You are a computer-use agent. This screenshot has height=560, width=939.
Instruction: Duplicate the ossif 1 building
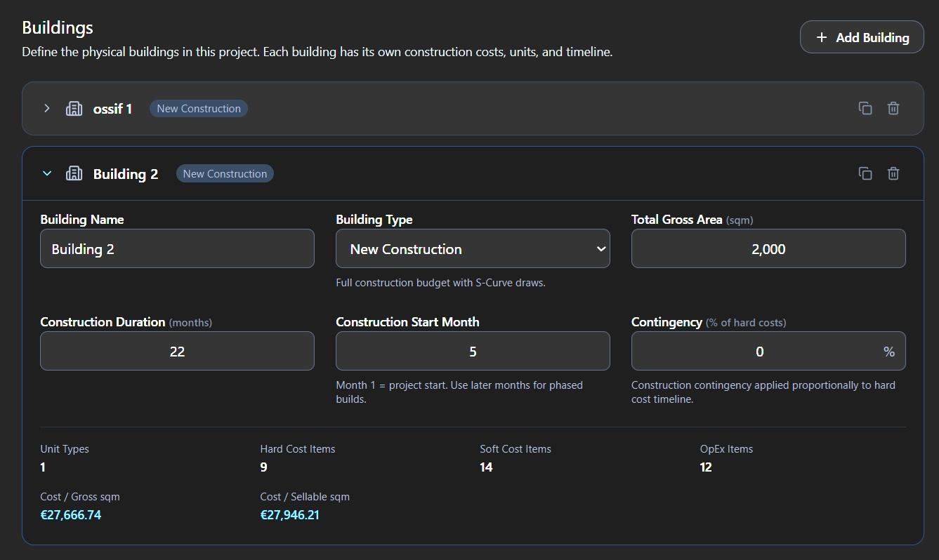[x=865, y=108]
